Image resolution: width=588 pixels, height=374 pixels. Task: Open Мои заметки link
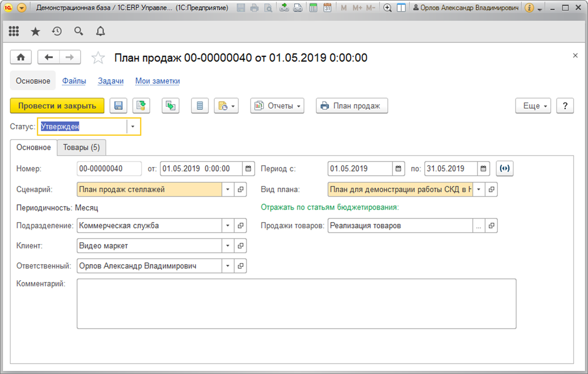click(158, 81)
